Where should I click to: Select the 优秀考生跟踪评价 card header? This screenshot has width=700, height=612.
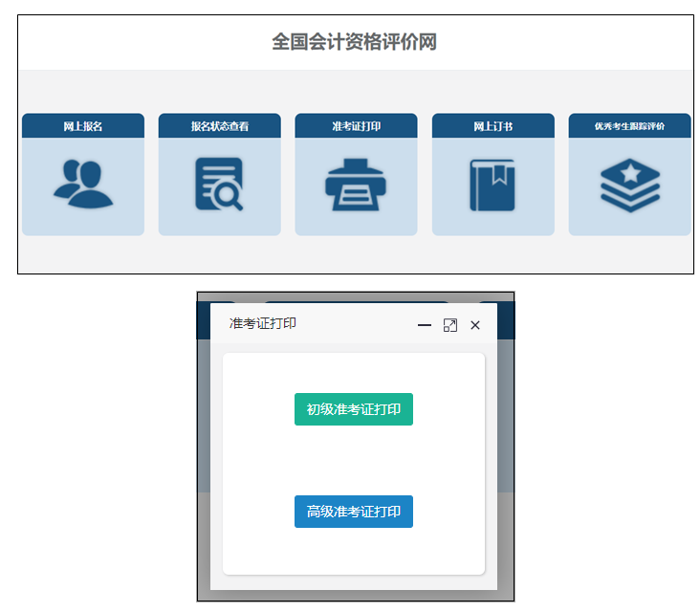[x=630, y=126]
